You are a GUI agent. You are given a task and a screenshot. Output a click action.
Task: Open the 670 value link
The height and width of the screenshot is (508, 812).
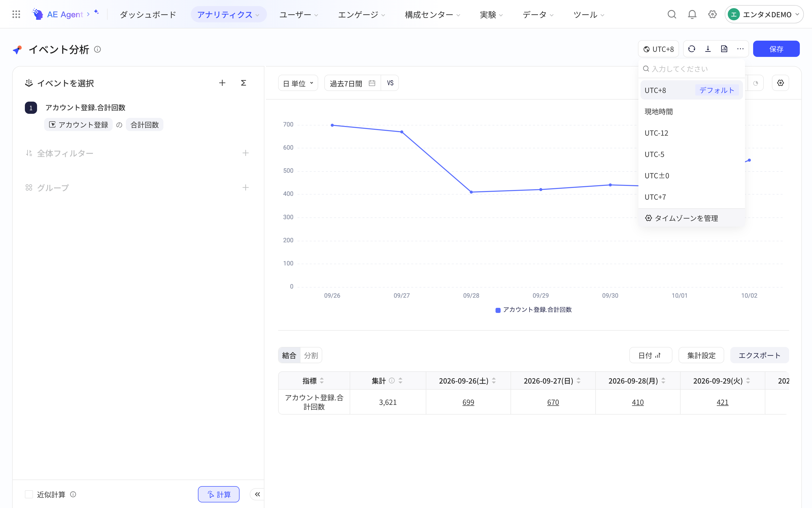coord(553,402)
